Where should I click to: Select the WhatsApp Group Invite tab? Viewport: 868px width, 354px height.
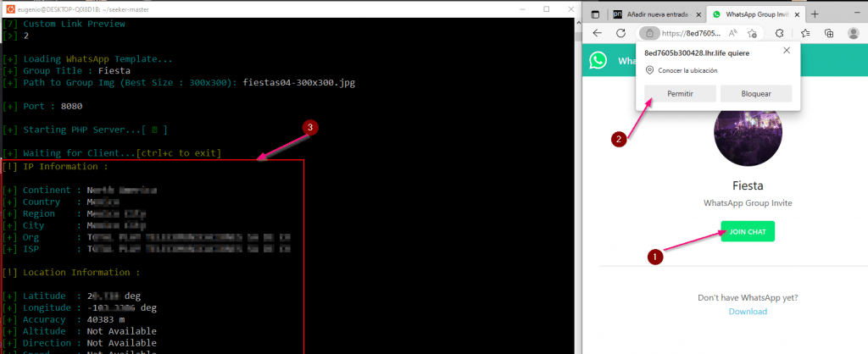[758, 14]
